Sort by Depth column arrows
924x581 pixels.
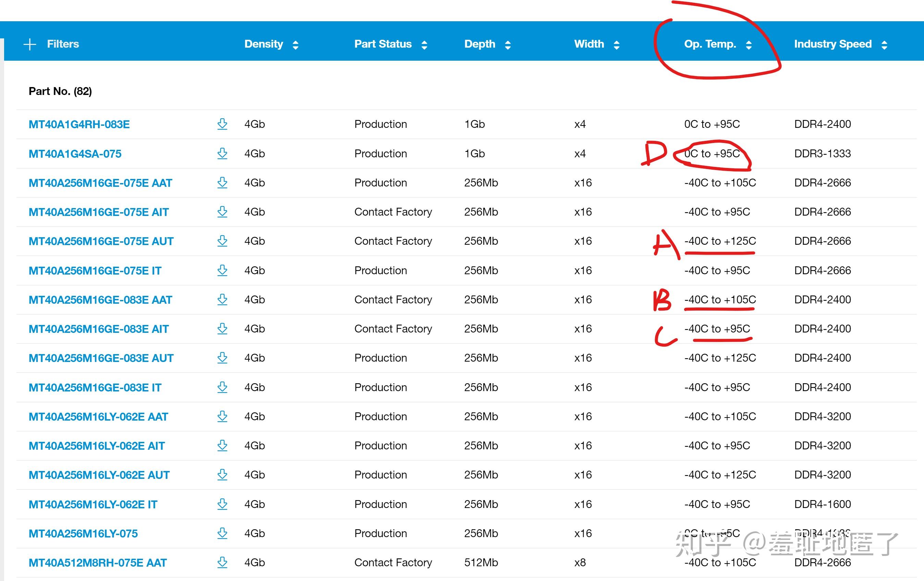point(508,45)
